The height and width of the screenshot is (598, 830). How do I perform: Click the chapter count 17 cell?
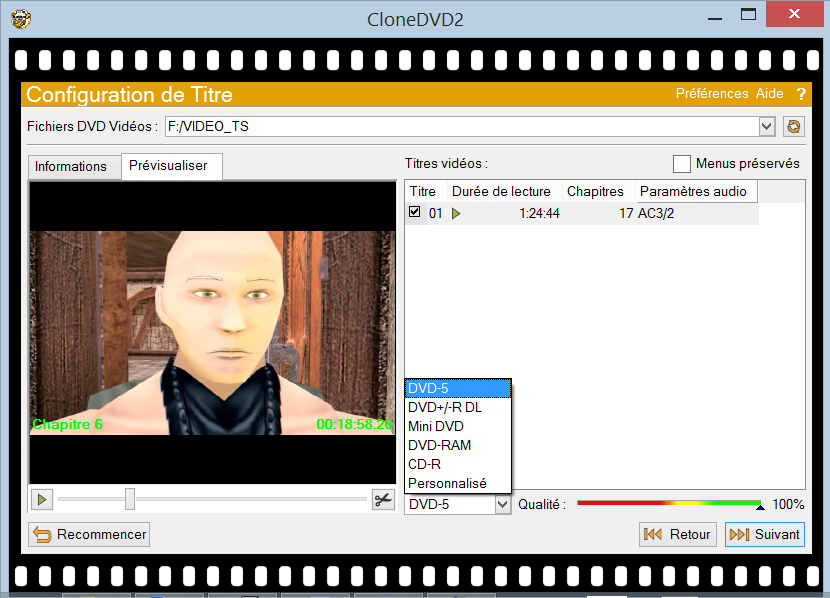click(x=626, y=213)
